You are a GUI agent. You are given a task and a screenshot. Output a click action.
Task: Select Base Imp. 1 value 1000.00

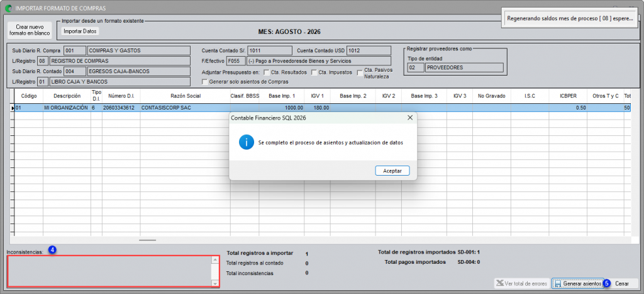click(282, 108)
